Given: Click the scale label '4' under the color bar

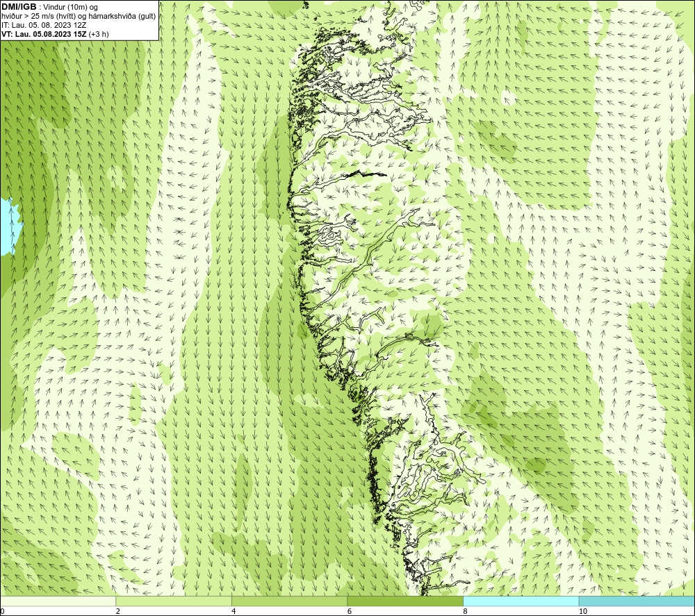Looking at the screenshot, I should [234, 612].
